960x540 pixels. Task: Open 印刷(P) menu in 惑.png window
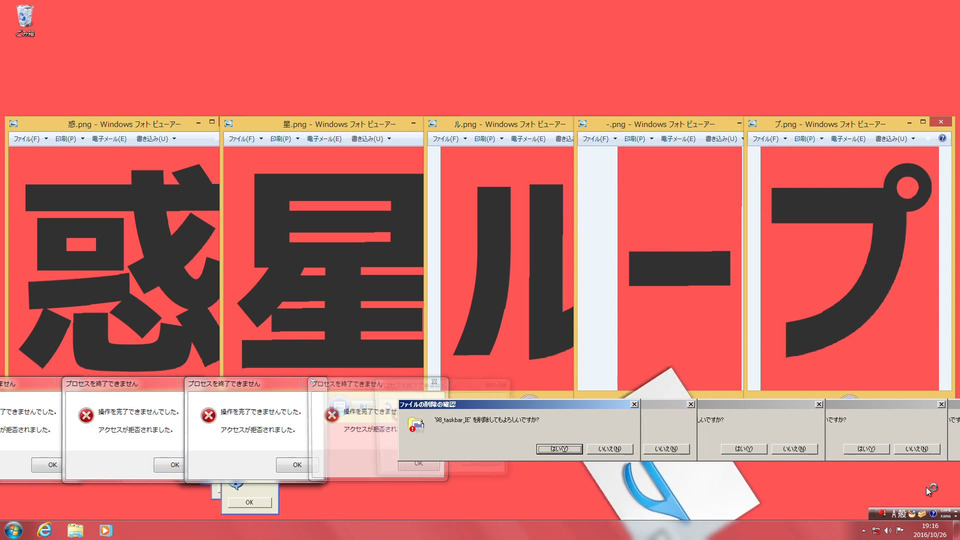tap(69, 139)
